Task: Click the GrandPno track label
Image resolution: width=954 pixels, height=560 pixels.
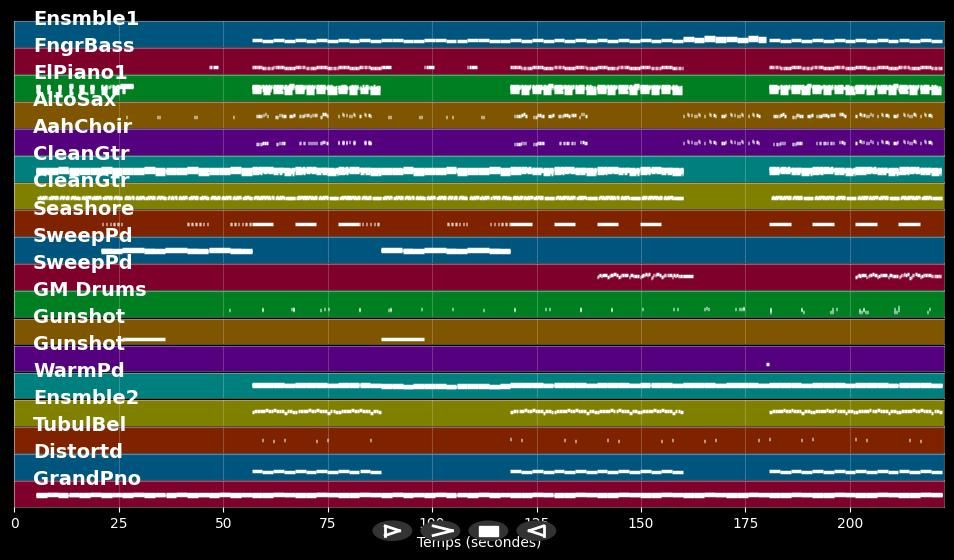Action: pos(87,479)
